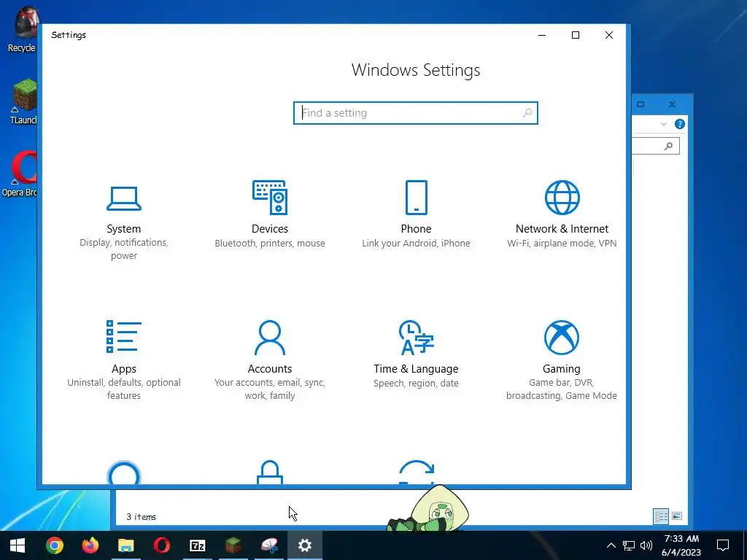747x560 pixels.
Task: Close the Explorer window behind Settings
Action: [x=672, y=104]
